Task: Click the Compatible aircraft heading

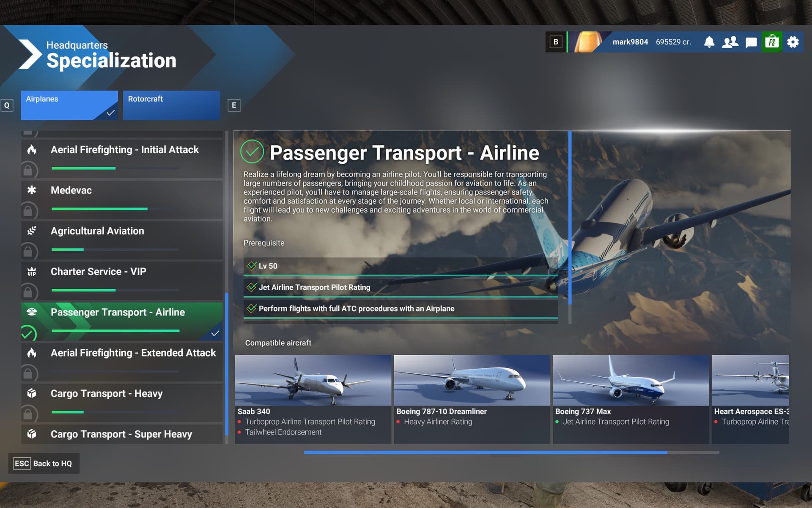Action: pos(278,343)
